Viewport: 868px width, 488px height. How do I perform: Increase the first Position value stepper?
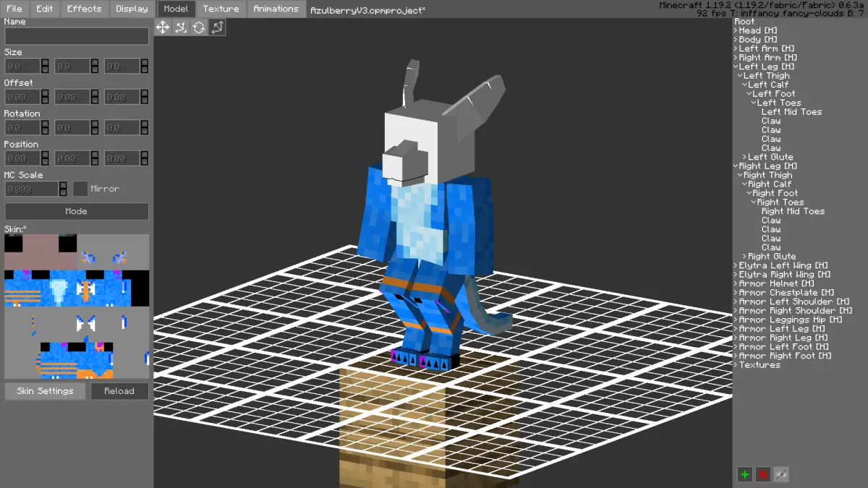45,155
